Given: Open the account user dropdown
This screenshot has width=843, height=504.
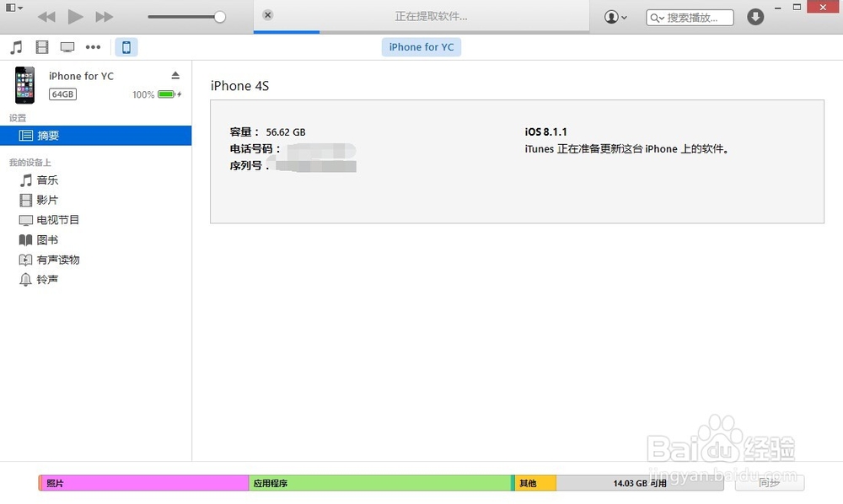Looking at the screenshot, I should click(615, 17).
